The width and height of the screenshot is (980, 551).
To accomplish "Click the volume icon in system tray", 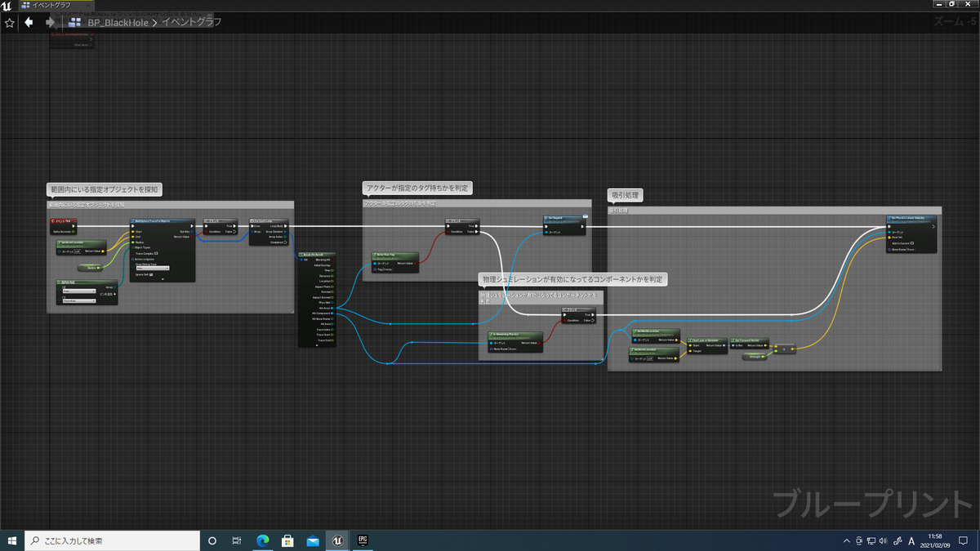I will [883, 540].
